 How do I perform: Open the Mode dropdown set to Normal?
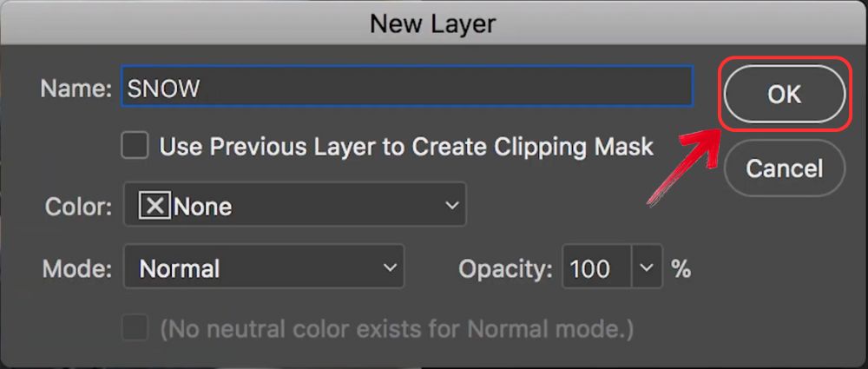pos(263,268)
